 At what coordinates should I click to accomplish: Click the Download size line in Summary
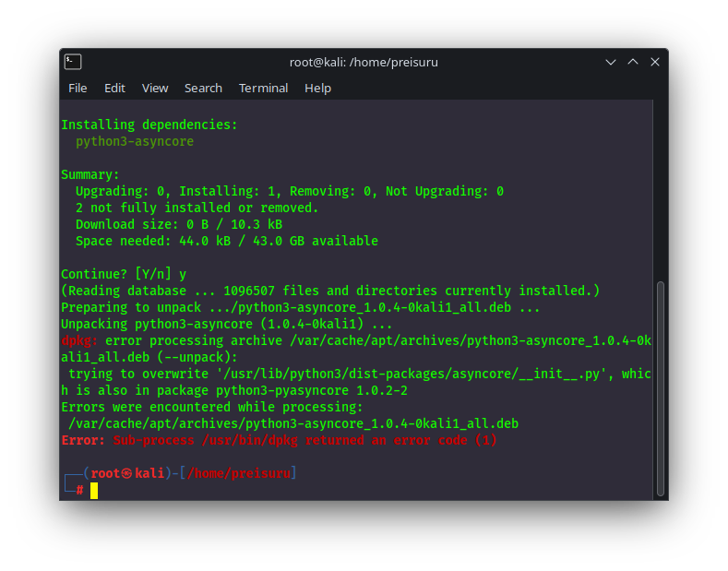[179, 224]
